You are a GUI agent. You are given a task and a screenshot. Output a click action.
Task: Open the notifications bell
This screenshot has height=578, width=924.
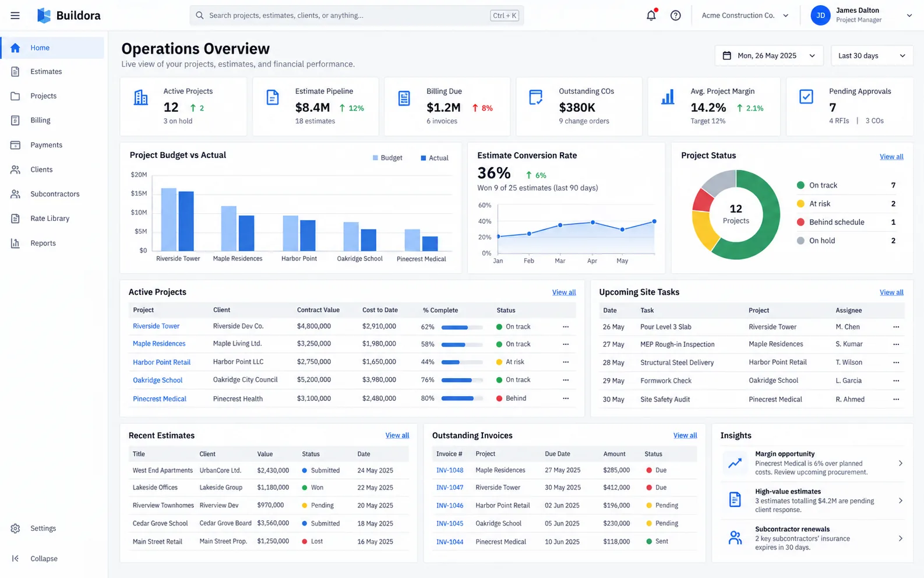651,15
